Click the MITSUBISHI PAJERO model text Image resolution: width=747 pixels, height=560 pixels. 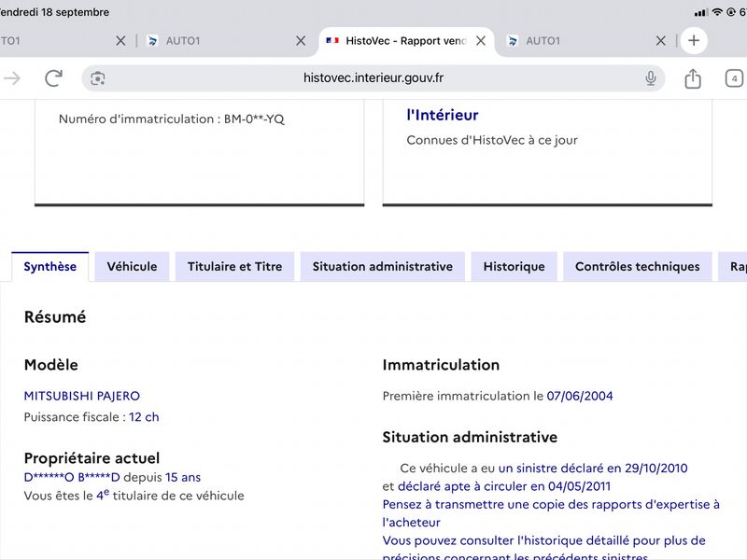click(82, 396)
